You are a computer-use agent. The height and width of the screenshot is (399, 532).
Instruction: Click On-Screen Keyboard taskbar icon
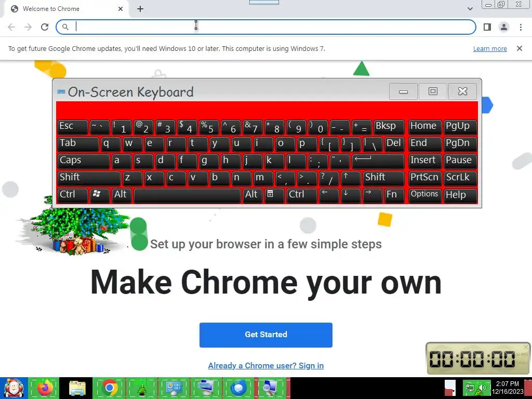tap(206, 388)
